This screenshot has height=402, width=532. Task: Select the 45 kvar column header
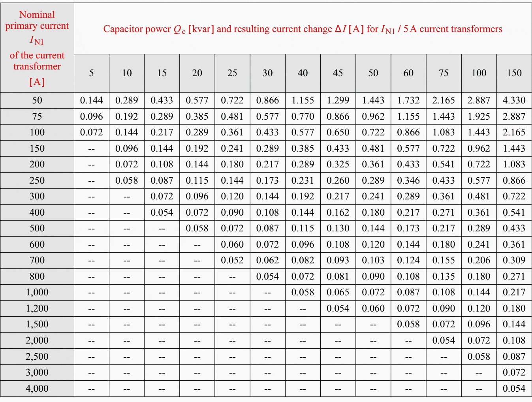338,73
